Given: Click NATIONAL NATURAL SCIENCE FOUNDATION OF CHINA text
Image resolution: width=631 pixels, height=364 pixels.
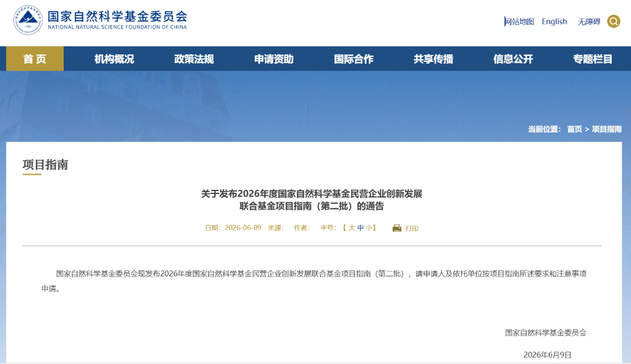Looking at the screenshot, I should (117, 27).
